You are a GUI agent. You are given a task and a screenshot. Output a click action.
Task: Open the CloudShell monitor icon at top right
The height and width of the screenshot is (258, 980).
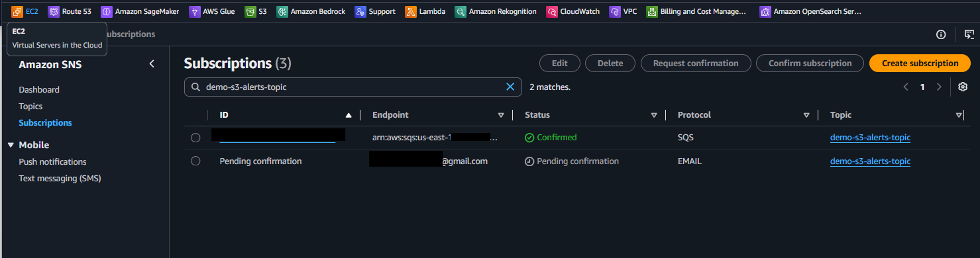tap(969, 34)
